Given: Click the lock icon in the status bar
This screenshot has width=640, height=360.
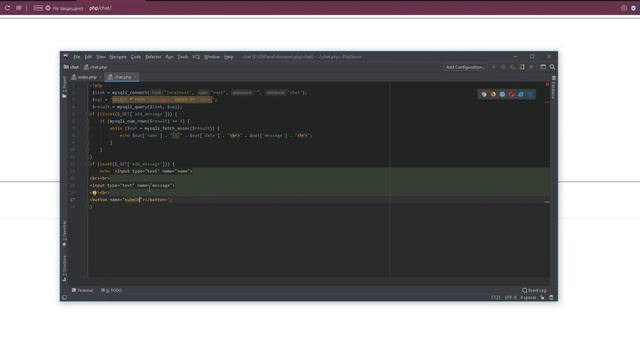Looking at the screenshot, I should click(x=542, y=298).
